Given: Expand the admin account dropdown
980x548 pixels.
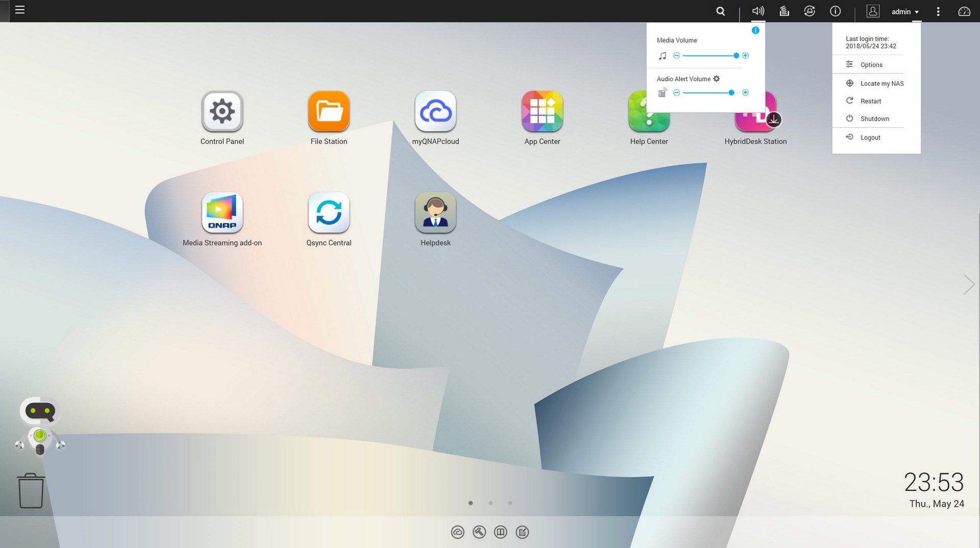Looking at the screenshot, I should point(905,12).
